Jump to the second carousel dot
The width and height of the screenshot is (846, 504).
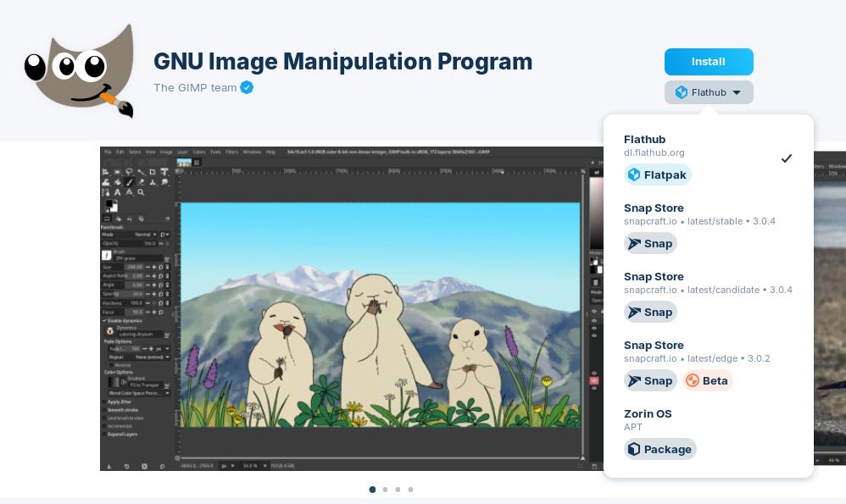coord(385,490)
